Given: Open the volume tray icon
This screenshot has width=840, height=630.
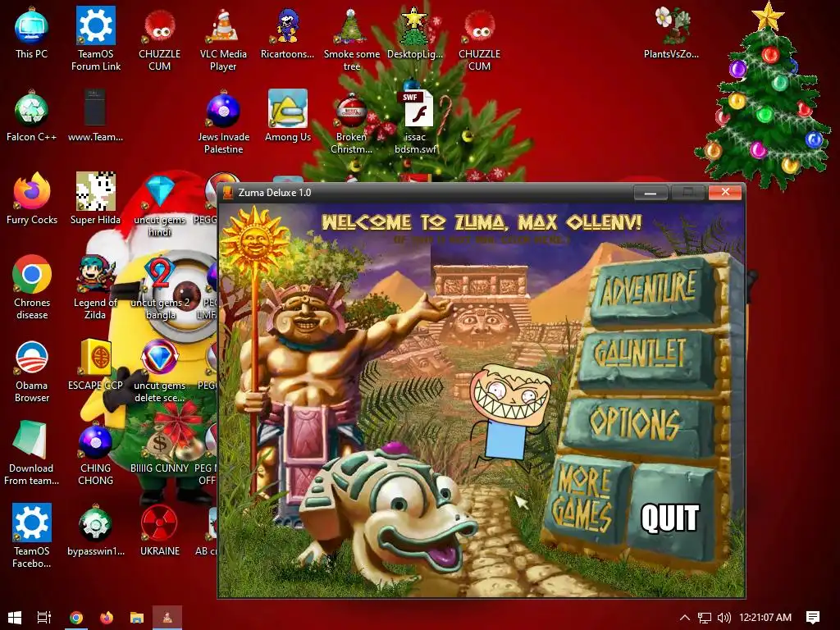Looking at the screenshot, I should tap(724, 617).
